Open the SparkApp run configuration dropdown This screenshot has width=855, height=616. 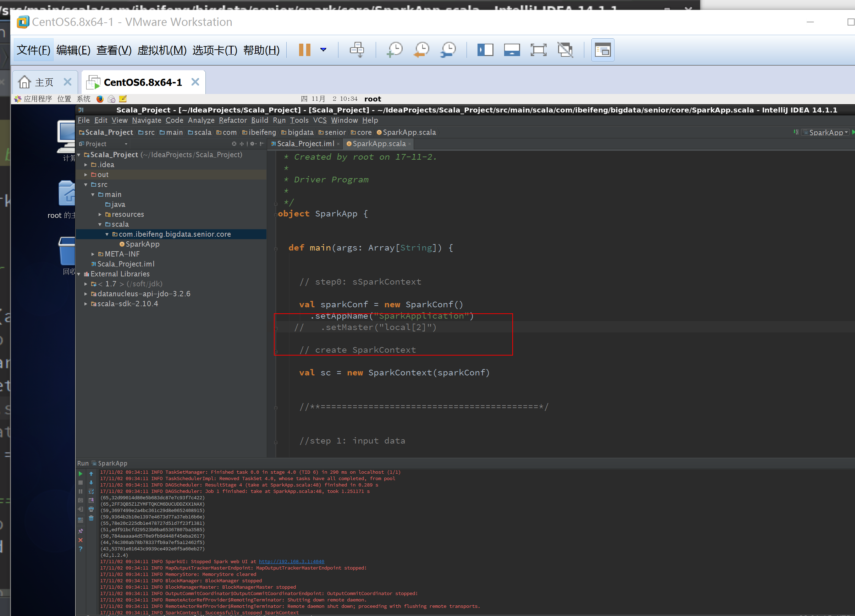point(826,132)
